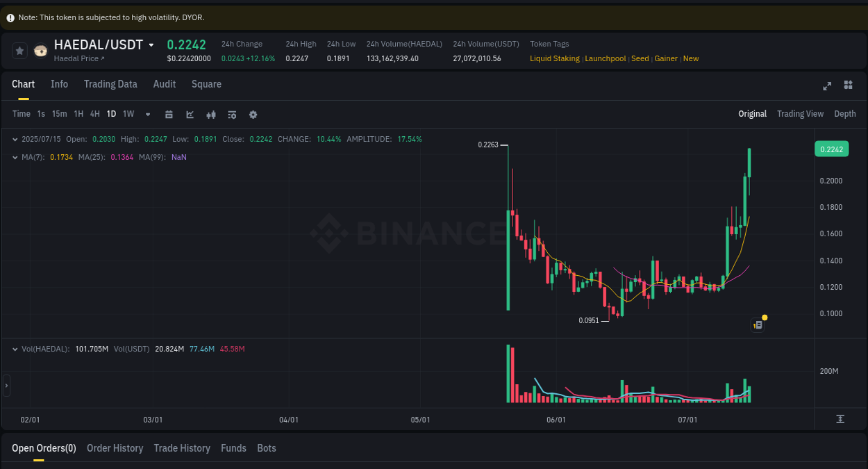
Task: Collapse the OHLC data legend row
Action: click(x=14, y=139)
